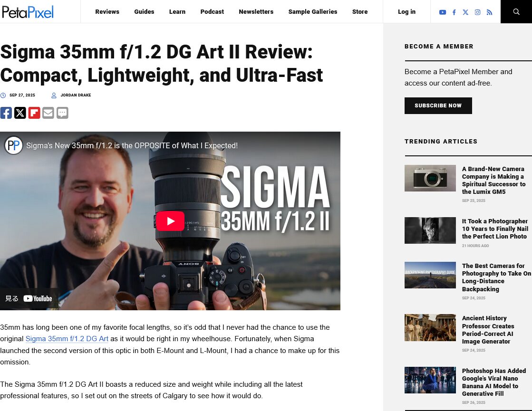Click the X (Twitter) icon in header

pos(465,12)
